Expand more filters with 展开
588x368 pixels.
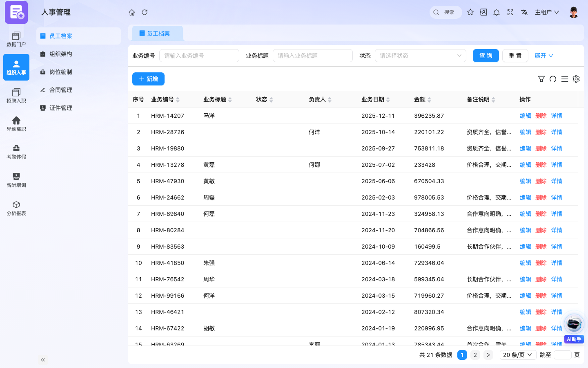[x=544, y=56]
